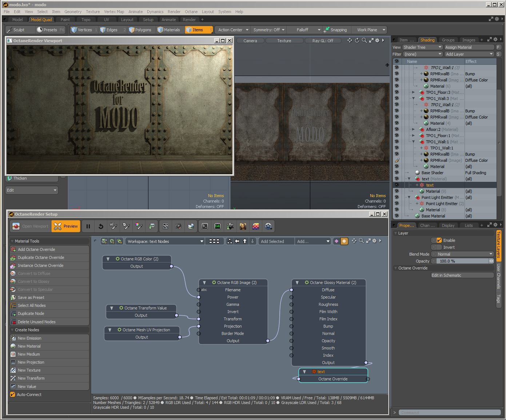Select the Base Shader tree item

(x=432, y=173)
